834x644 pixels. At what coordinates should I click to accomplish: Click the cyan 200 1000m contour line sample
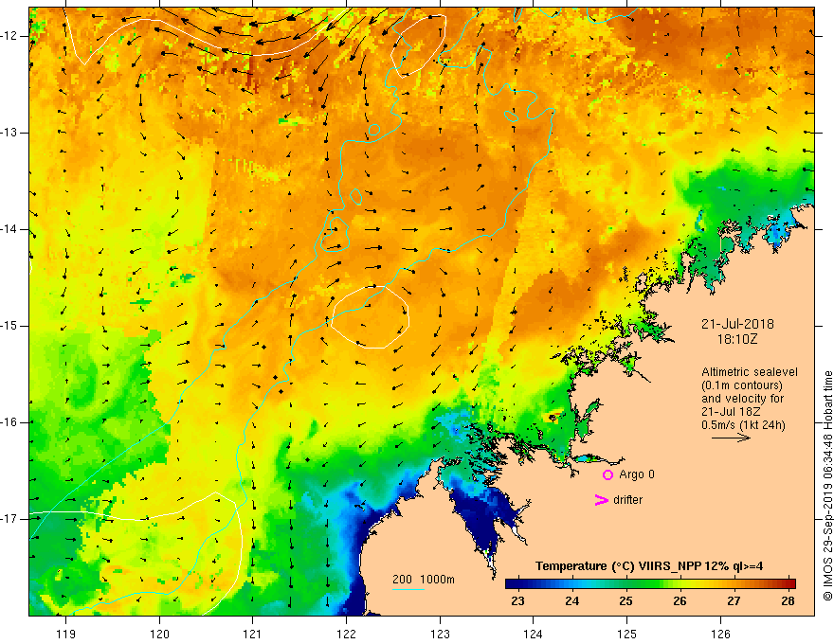(x=408, y=590)
